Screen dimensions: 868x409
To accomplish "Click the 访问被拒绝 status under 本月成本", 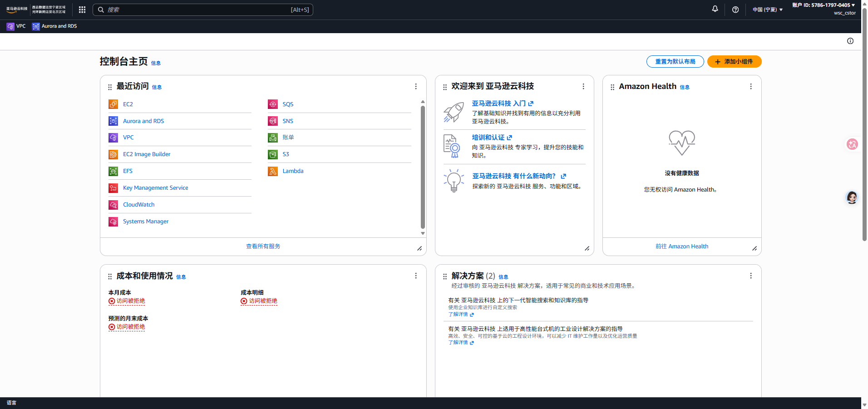I will point(127,301).
